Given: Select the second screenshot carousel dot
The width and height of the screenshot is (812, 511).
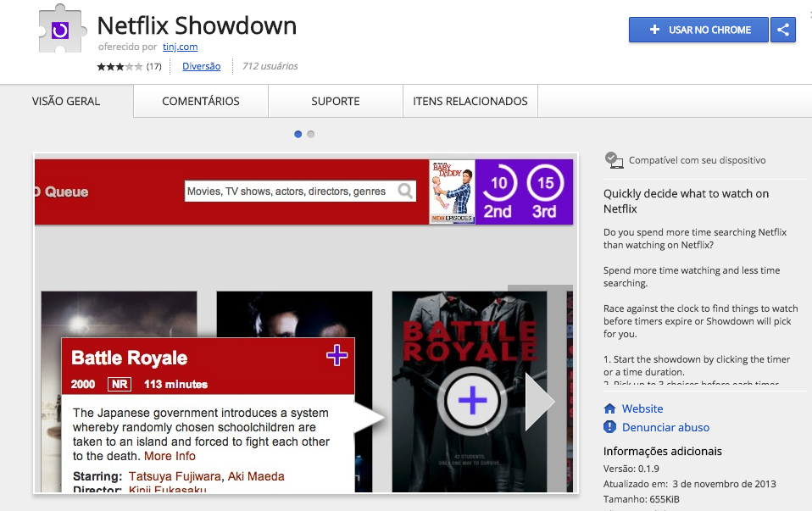Looking at the screenshot, I should 311,134.
